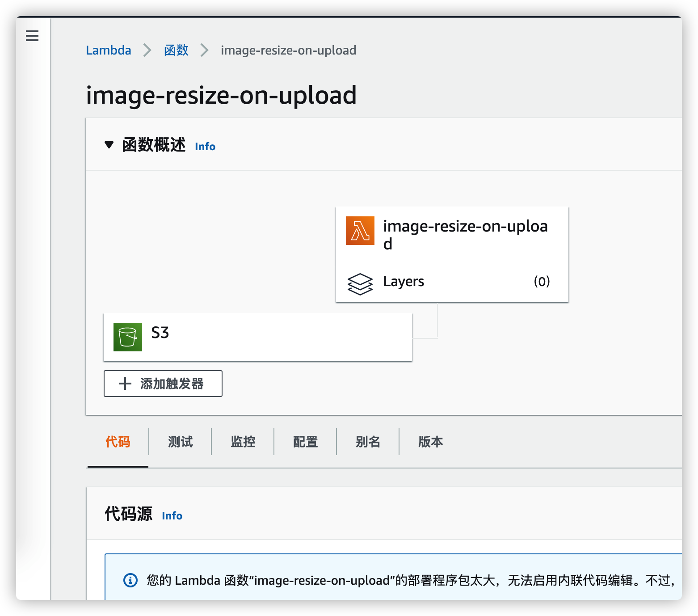Click the image-resize-on-upload page heading
Image resolution: width=698 pixels, height=616 pixels.
click(221, 95)
